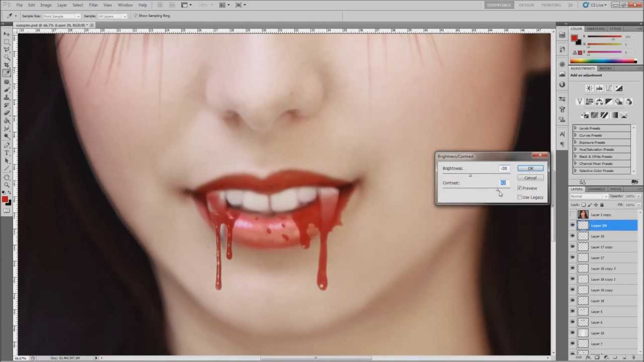Toggle the Show Sampling Ring checkbox
This screenshot has height=362, width=644.
point(135,16)
